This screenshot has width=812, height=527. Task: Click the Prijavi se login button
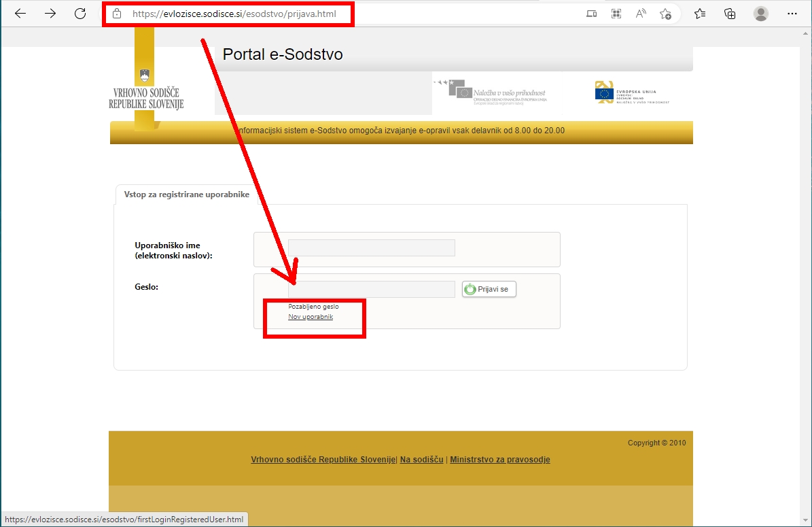point(489,288)
